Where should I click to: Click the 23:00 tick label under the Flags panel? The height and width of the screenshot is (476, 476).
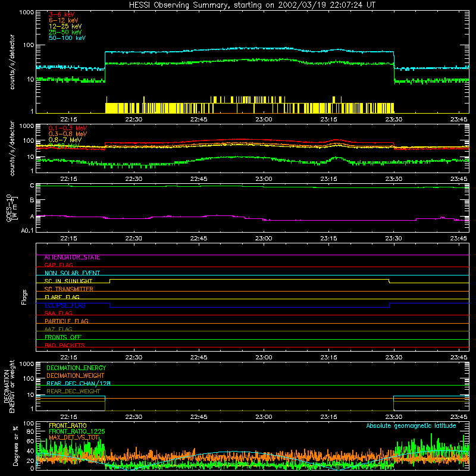tap(264, 358)
